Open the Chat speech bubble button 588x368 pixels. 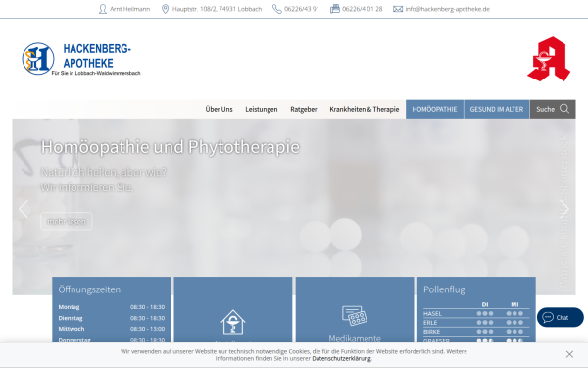click(x=561, y=317)
